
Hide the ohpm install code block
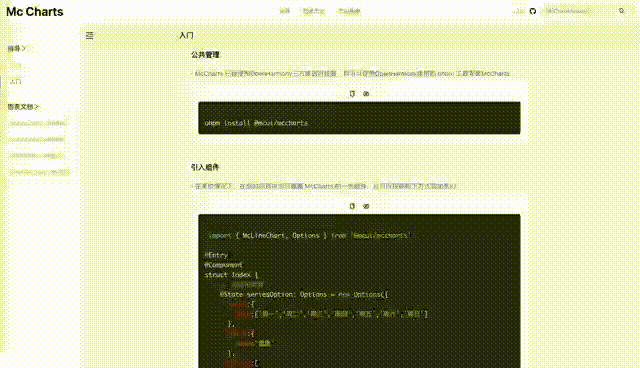[366, 94]
